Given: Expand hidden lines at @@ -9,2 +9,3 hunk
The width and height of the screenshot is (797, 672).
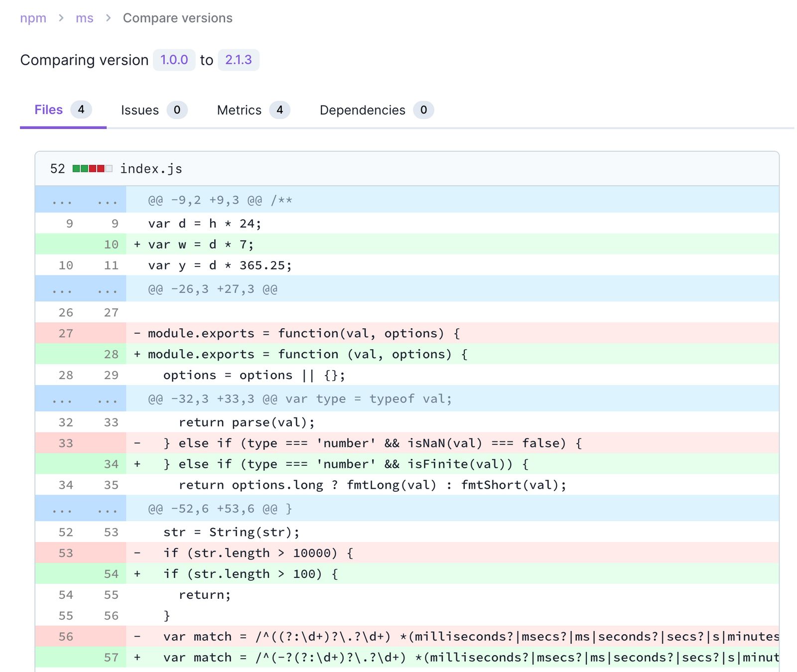Looking at the screenshot, I should pyautogui.click(x=81, y=200).
